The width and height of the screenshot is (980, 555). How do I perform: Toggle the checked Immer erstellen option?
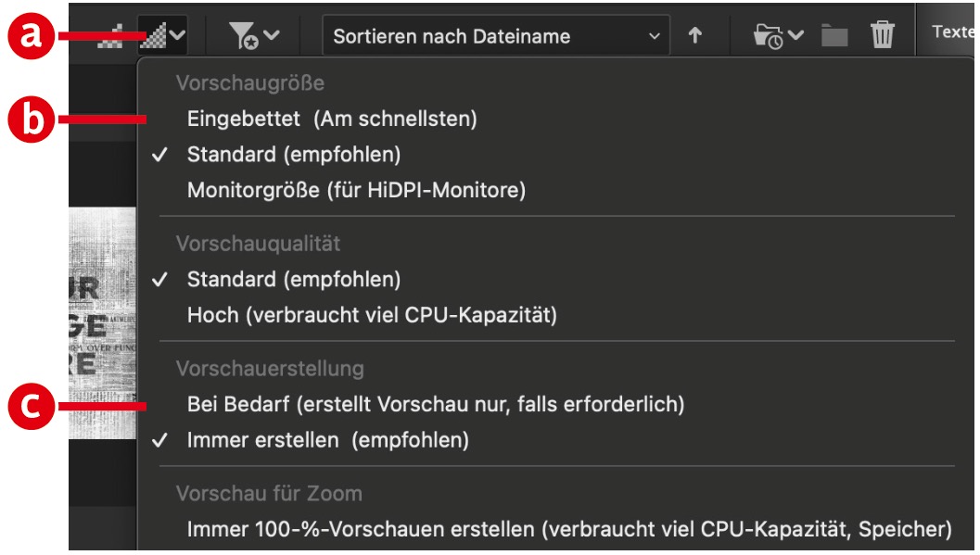point(327,441)
